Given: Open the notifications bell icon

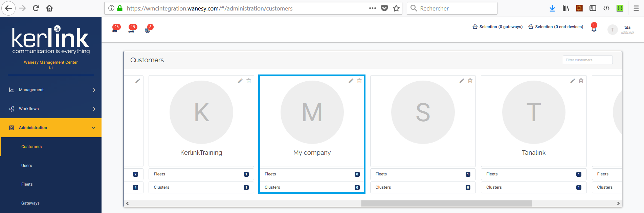Looking at the screenshot, I should tap(594, 29).
